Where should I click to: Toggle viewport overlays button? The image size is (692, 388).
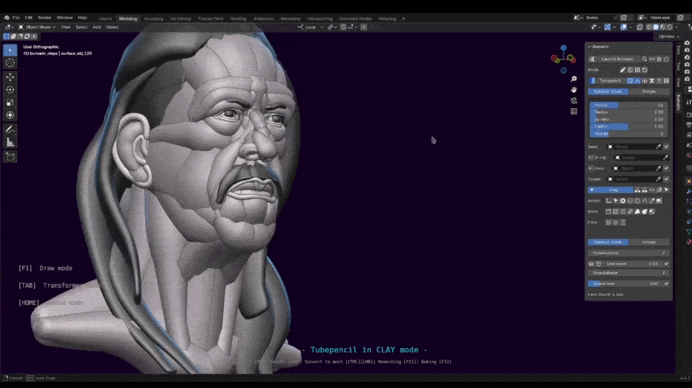pos(624,27)
